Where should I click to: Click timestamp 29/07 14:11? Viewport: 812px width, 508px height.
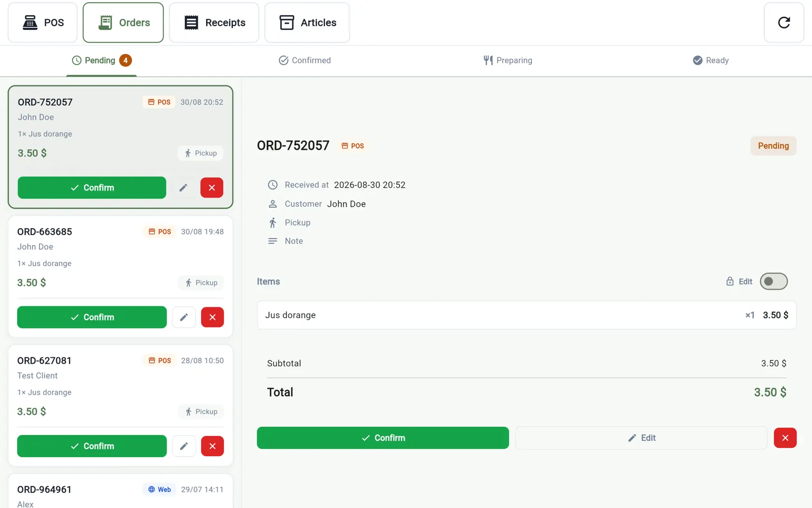click(202, 490)
